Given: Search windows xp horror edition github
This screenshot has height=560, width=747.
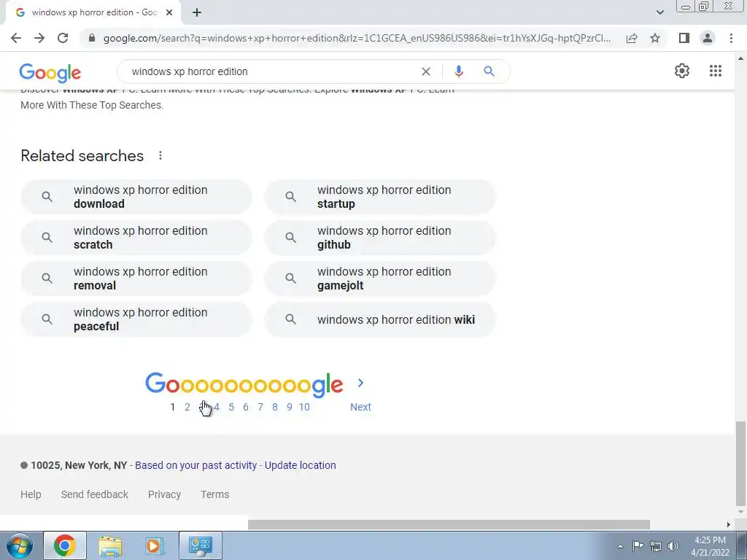Looking at the screenshot, I should coord(380,238).
